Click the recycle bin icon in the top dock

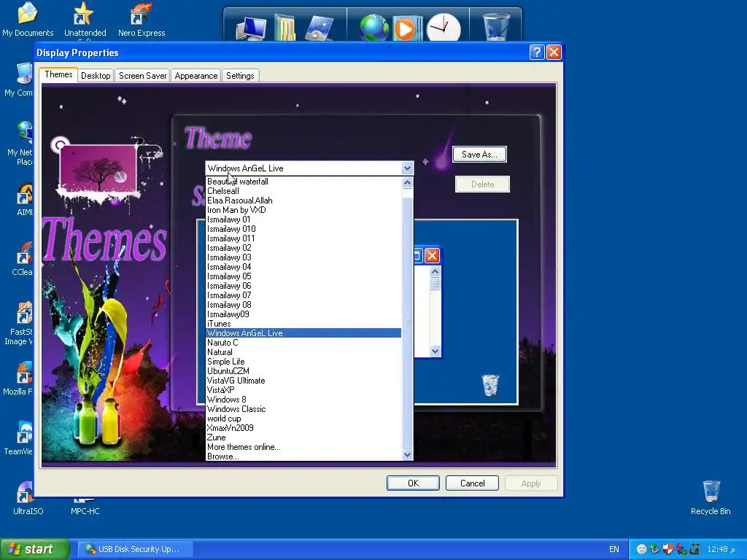[x=496, y=27]
